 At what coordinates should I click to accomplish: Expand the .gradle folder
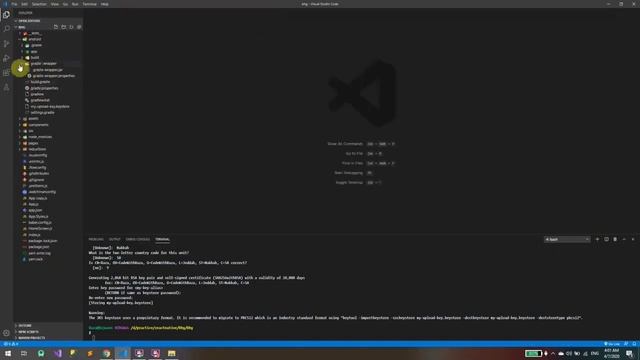[36, 45]
